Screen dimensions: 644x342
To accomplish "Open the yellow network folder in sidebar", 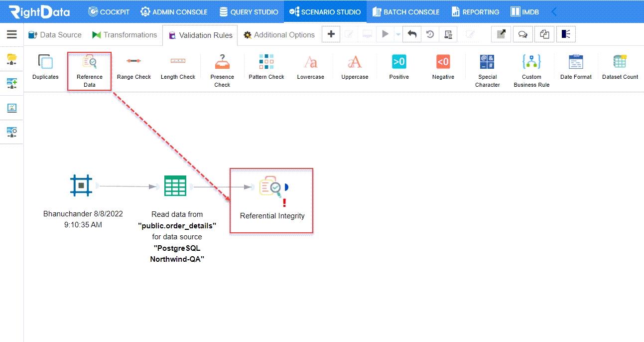I will coord(12,59).
